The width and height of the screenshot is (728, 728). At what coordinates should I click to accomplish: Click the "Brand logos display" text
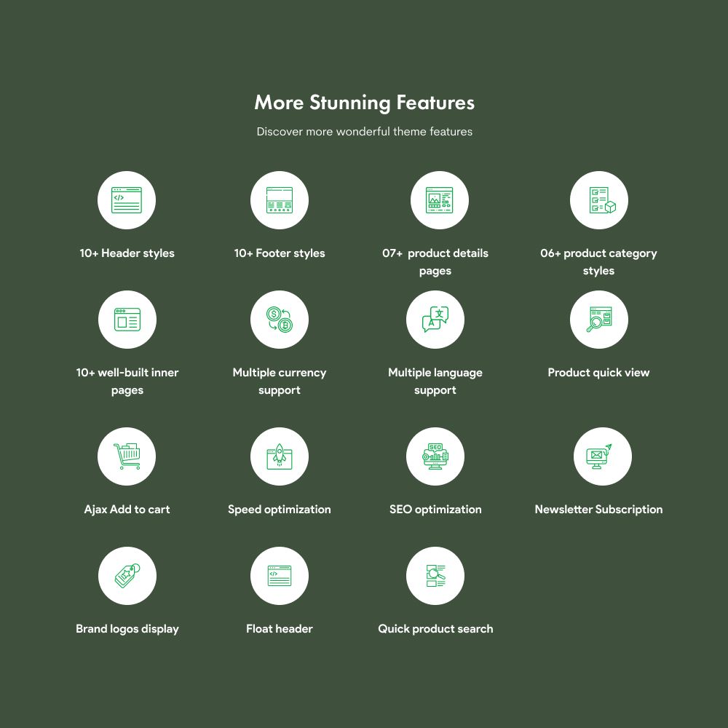[127, 629]
